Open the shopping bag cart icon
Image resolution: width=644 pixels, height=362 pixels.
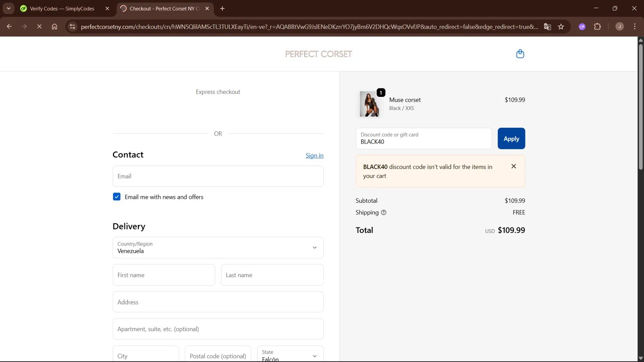(520, 54)
